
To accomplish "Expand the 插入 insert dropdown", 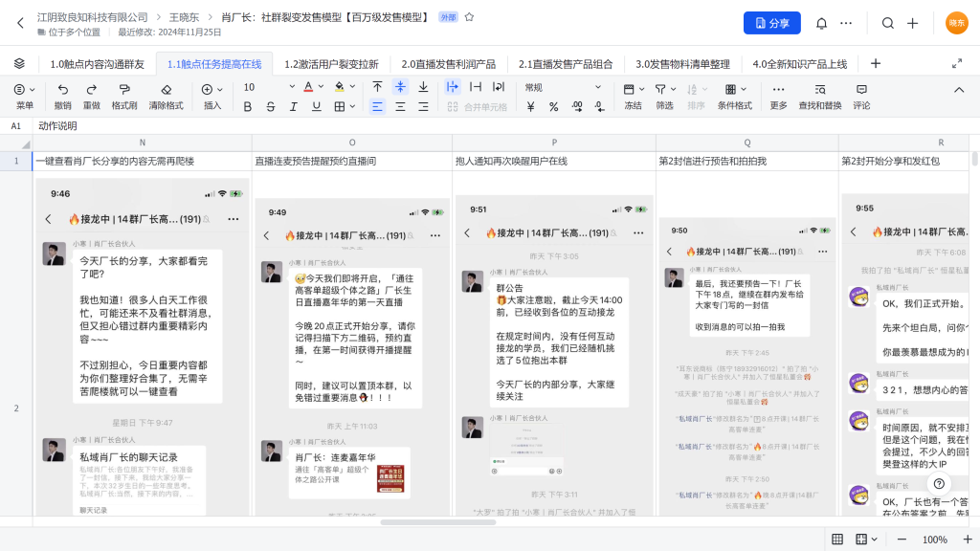I will pos(219,89).
